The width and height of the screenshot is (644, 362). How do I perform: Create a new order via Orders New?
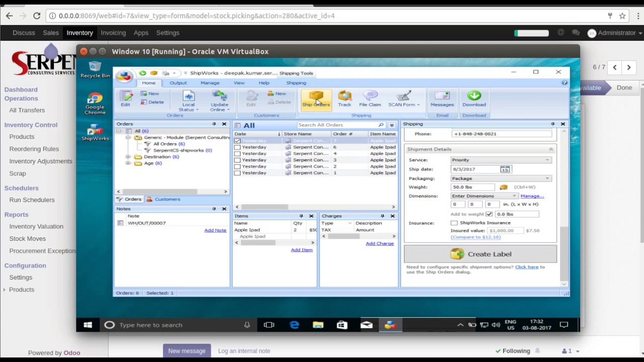tap(150, 94)
